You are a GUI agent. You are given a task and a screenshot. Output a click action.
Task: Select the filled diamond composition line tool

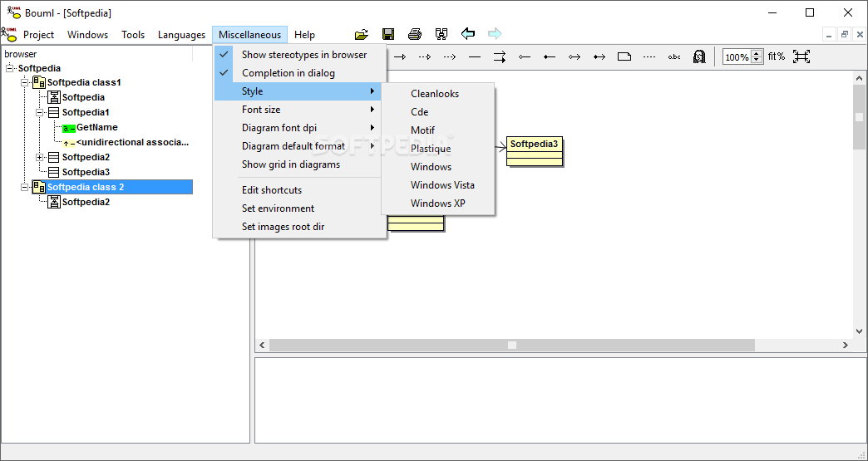[549, 57]
